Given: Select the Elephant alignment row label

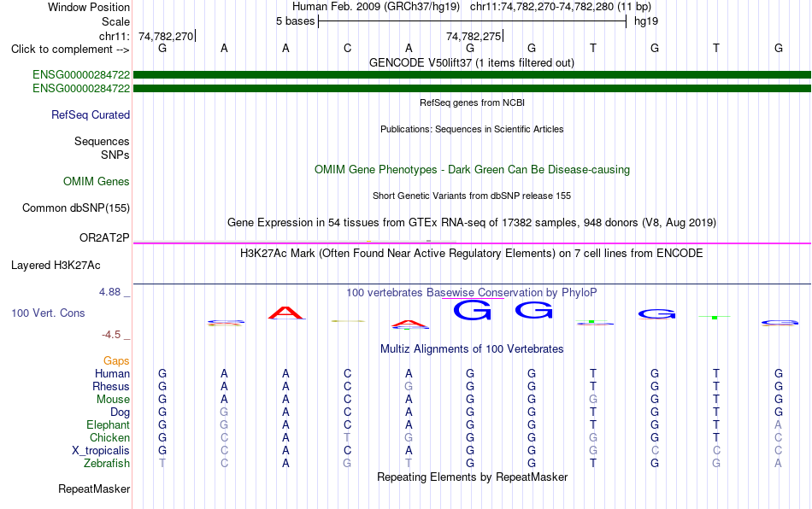Looking at the screenshot, I should pyautogui.click(x=109, y=424).
